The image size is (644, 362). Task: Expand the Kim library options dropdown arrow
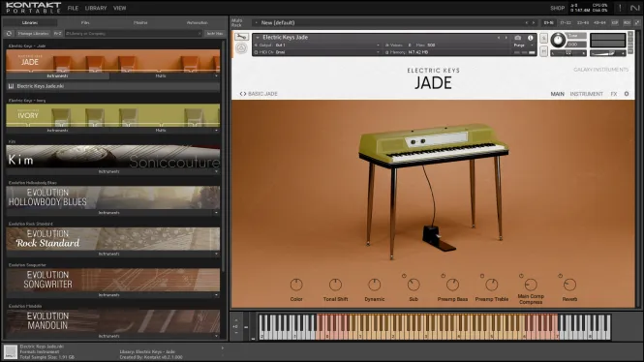[x=216, y=171]
